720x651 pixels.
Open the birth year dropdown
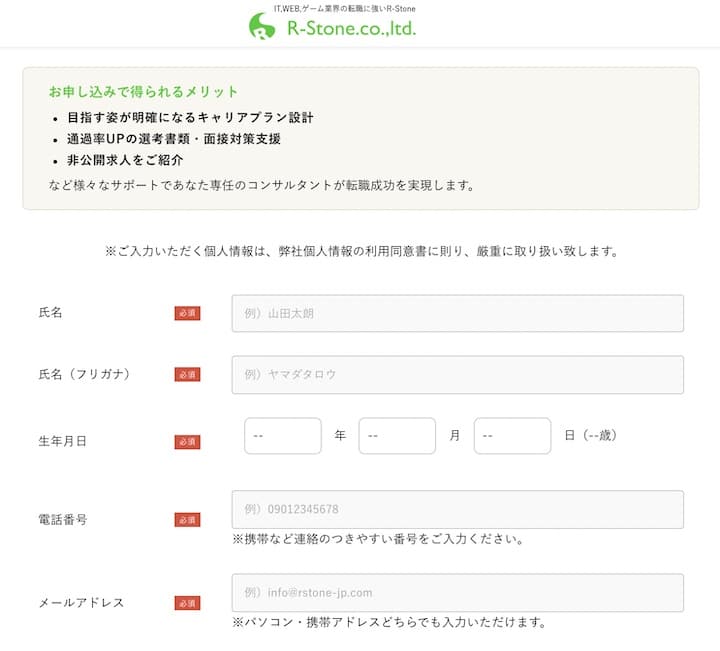(283, 436)
